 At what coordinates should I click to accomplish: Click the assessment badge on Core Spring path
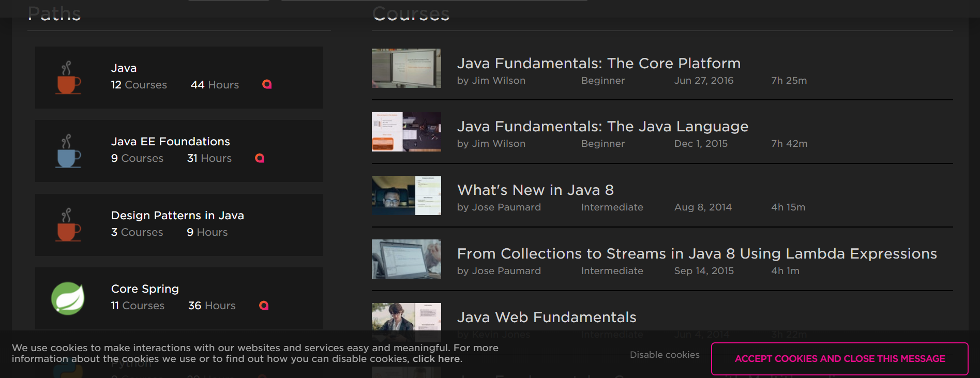click(x=264, y=306)
